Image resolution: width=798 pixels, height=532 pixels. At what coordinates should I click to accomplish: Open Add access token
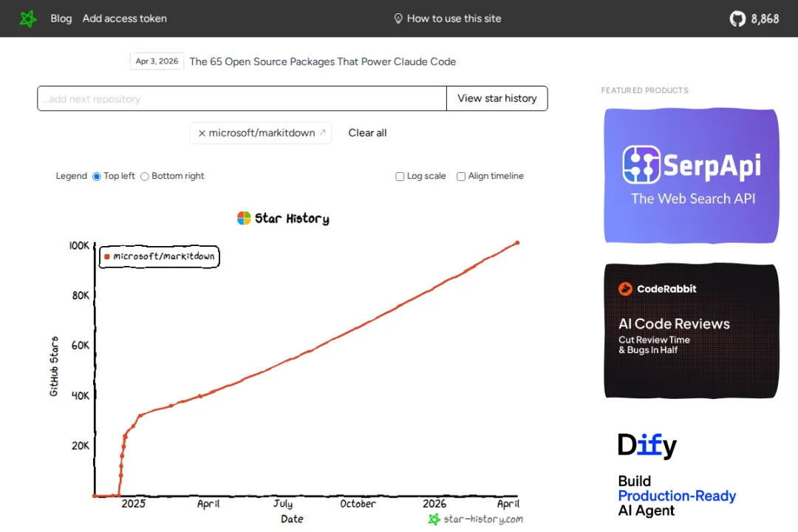[x=125, y=18]
